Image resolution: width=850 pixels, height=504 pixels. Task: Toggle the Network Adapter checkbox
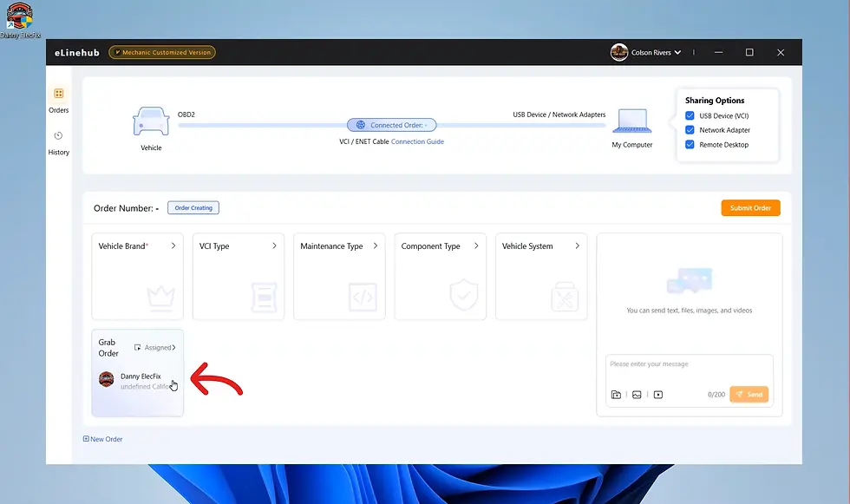690,130
